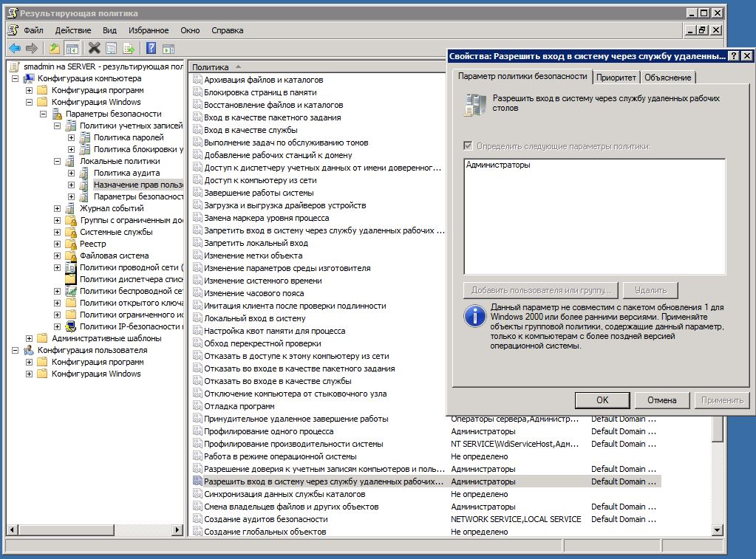Open the Избранное menu
The height and width of the screenshot is (559, 756).
pyautogui.click(x=149, y=30)
